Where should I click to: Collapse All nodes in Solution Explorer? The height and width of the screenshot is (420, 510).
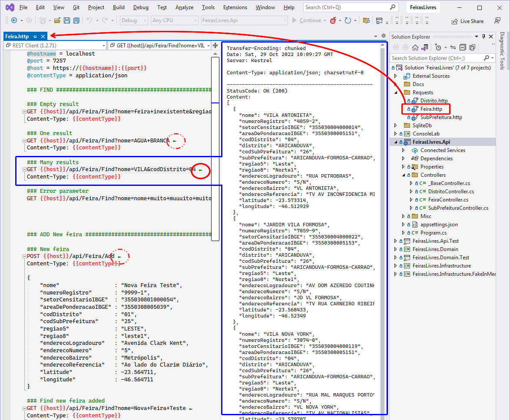pos(463,47)
